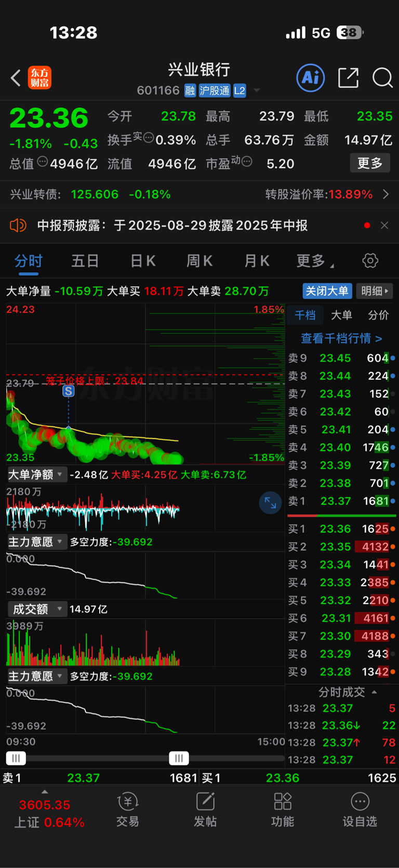Tap the battery level indicator
Viewport: 399px width, 868px height.
click(x=350, y=33)
